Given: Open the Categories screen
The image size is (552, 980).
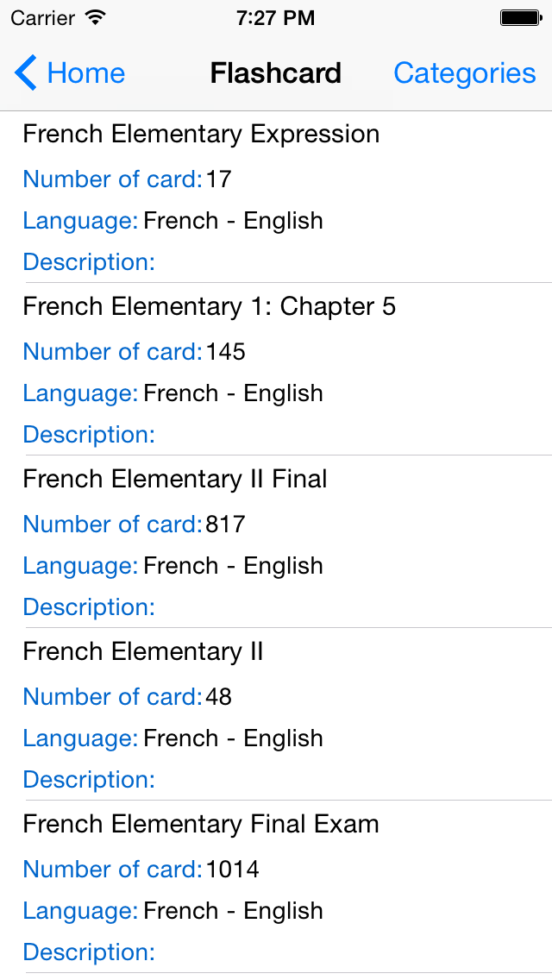Looking at the screenshot, I should pos(465,73).
